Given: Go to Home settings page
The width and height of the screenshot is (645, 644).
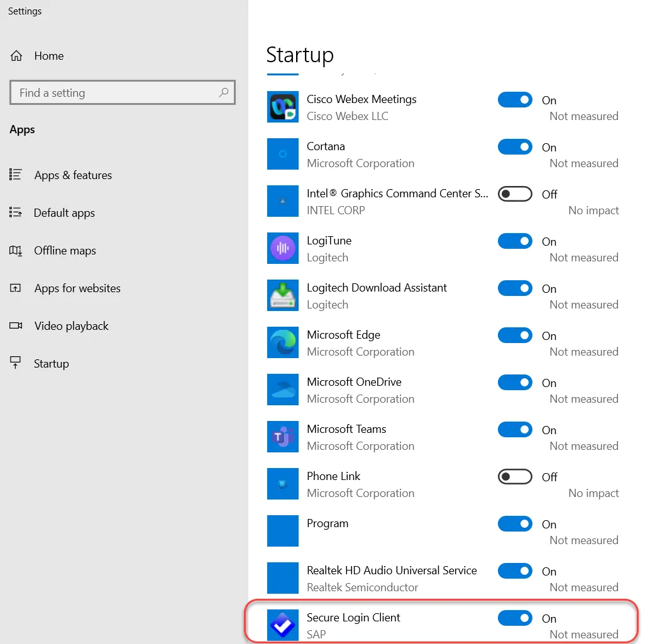Looking at the screenshot, I should [49, 55].
